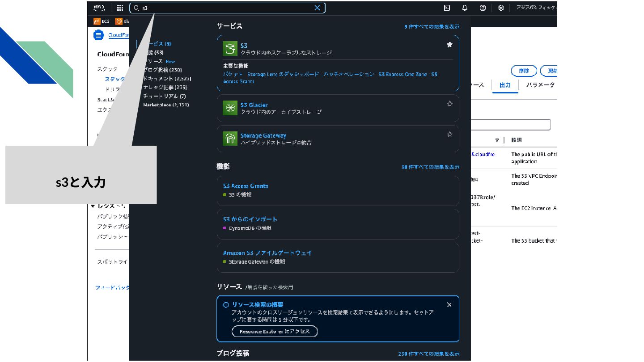Open the AWS home logo
Screen dimensions: 644x362
(99, 8)
